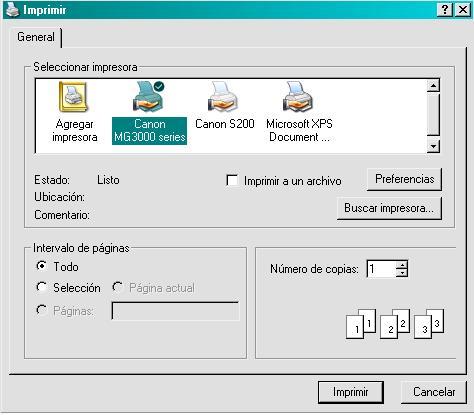Click the Buscar impresora button
The width and height of the screenshot is (474, 415).
click(x=389, y=208)
